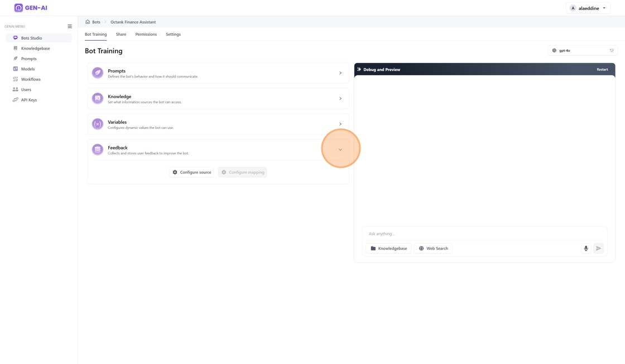Toggle Web Search in chat input
The height and width of the screenshot is (364, 625).
tap(433, 249)
